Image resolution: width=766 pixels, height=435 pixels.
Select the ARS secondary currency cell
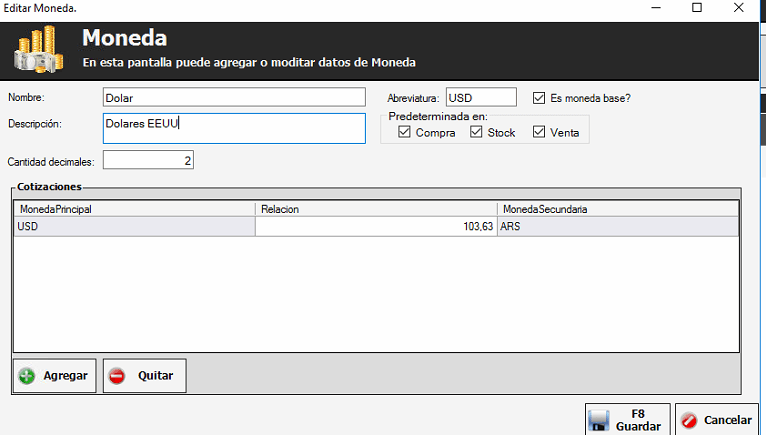point(617,227)
